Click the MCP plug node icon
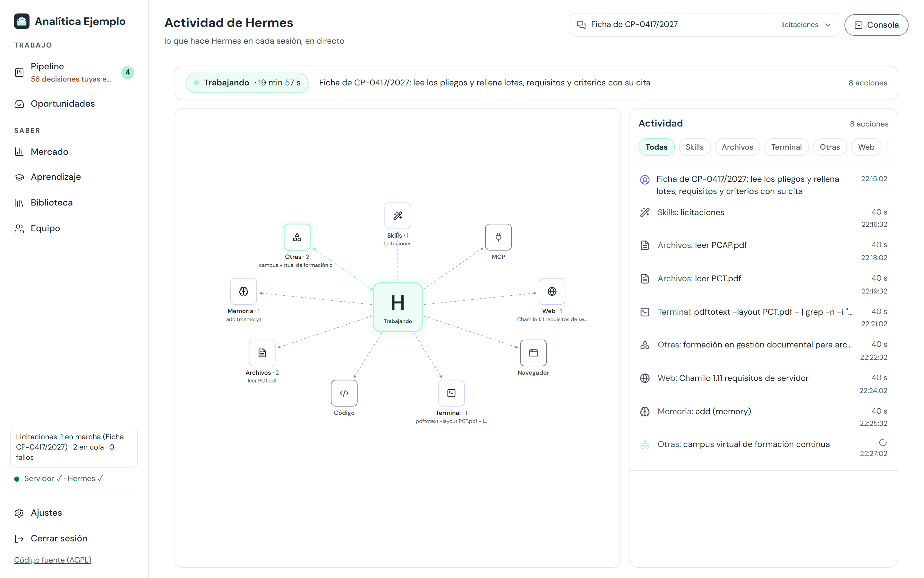924x578 pixels. 498,237
